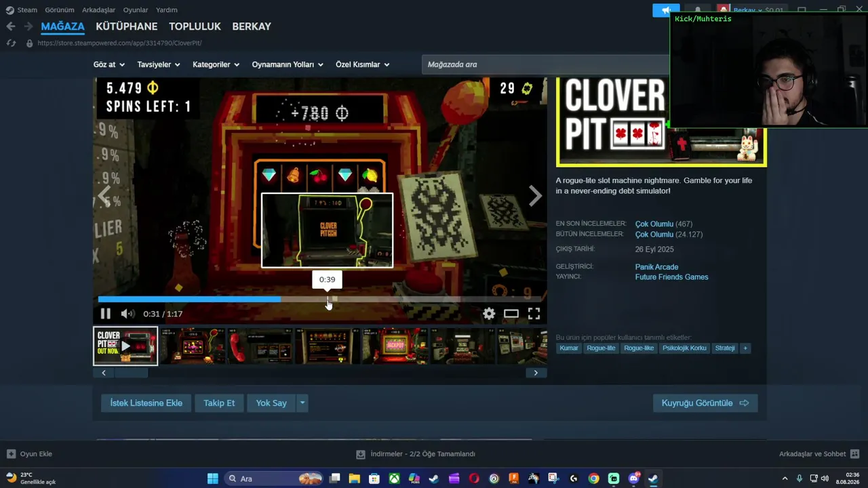Open İndirmeler download status
The height and width of the screenshot is (488, 868).
pyautogui.click(x=416, y=454)
